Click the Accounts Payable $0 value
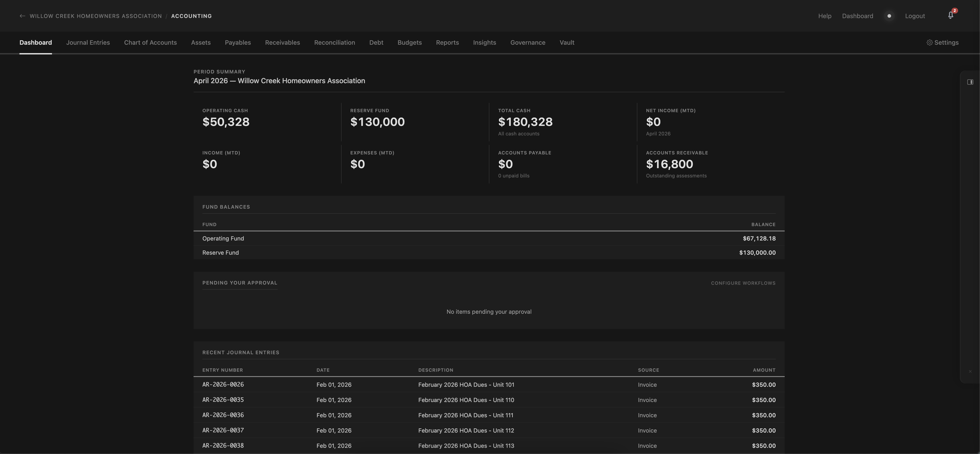The width and height of the screenshot is (980, 454). coord(506,164)
